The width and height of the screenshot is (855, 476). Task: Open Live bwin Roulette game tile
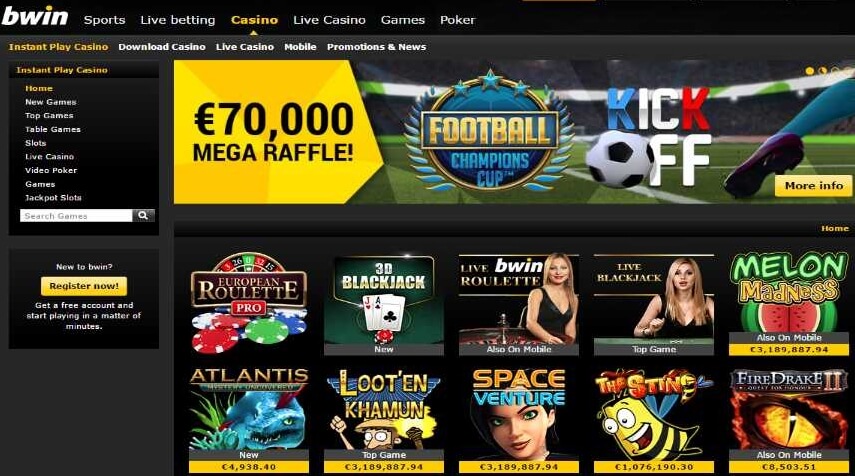click(x=519, y=304)
